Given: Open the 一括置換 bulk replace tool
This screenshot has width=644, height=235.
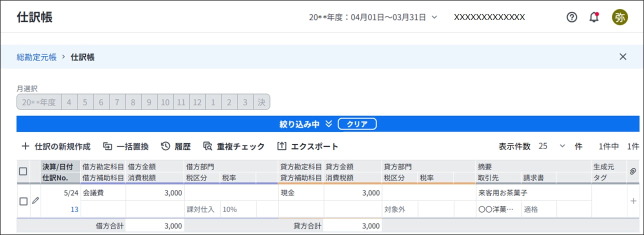Looking at the screenshot, I should [125, 146].
